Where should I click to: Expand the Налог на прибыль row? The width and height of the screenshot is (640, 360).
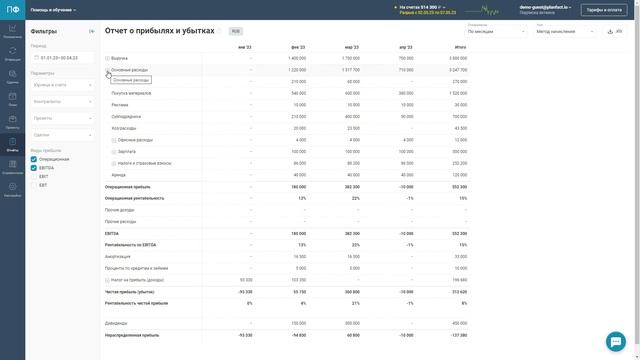point(107,280)
